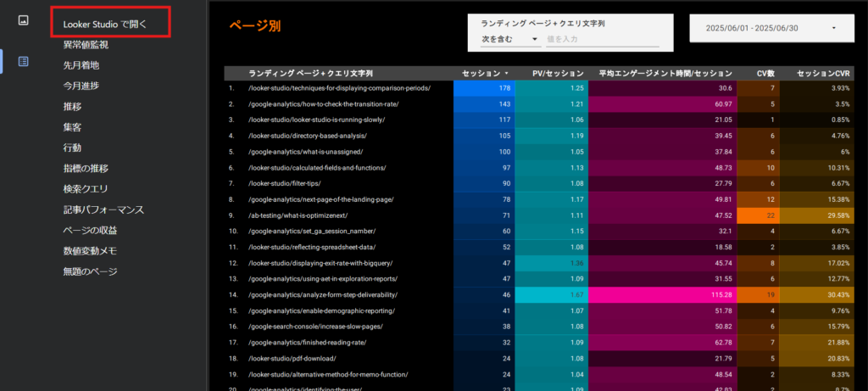Viewport: 868px width, 391px height.
Task: Click the orange CV数 cell showing 22
Action: [x=771, y=215]
